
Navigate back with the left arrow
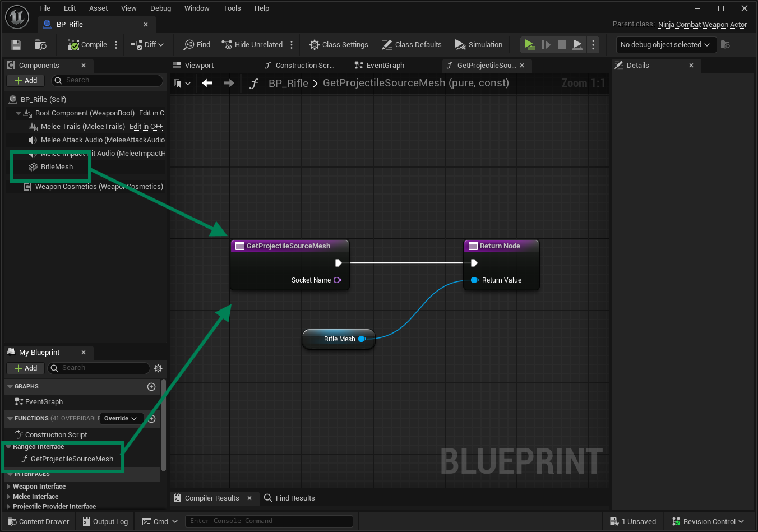(207, 83)
